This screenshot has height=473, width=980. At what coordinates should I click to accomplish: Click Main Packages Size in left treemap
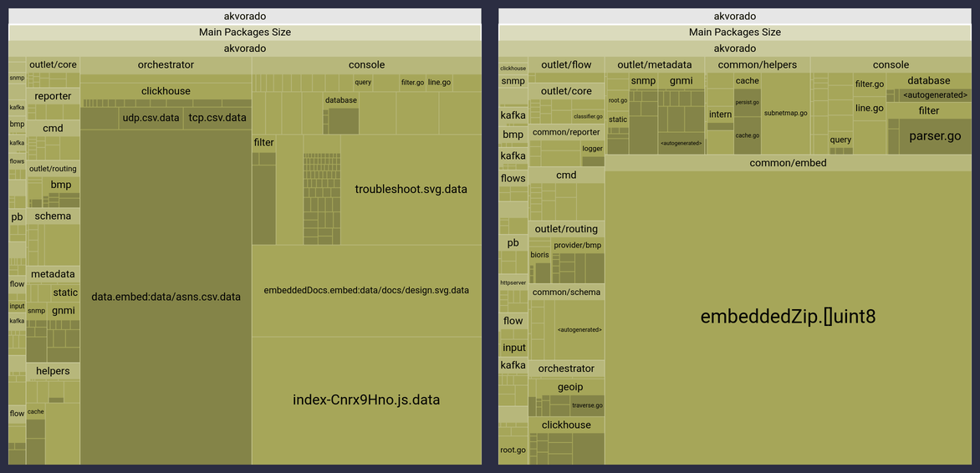[x=245, y=33]
